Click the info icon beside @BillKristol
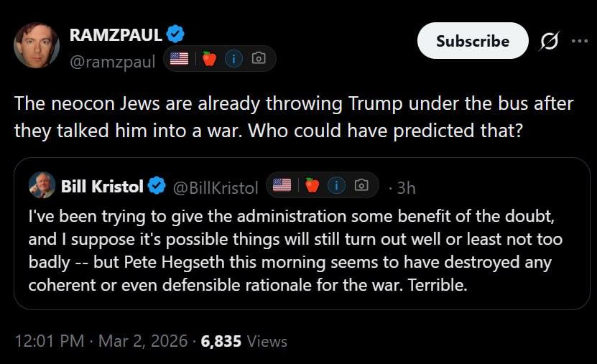This screenshot has height=364, width=597. point(336,185)
